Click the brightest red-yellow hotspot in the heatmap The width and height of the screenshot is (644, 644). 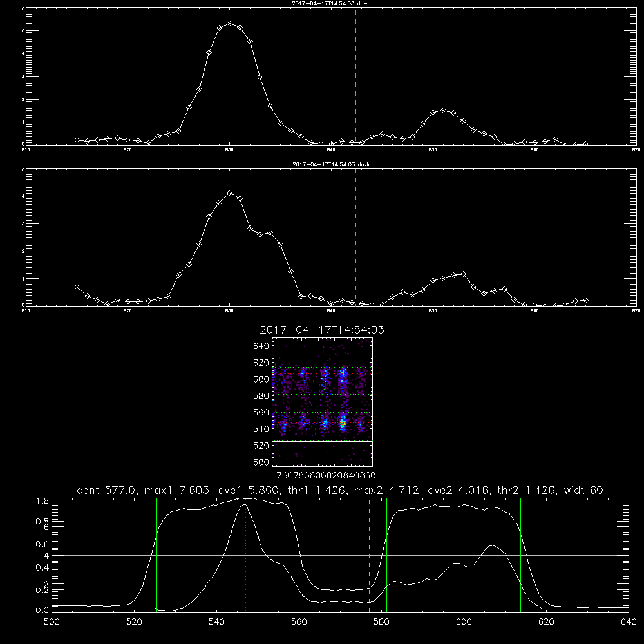pyautogui.click(x=343, y=422)
